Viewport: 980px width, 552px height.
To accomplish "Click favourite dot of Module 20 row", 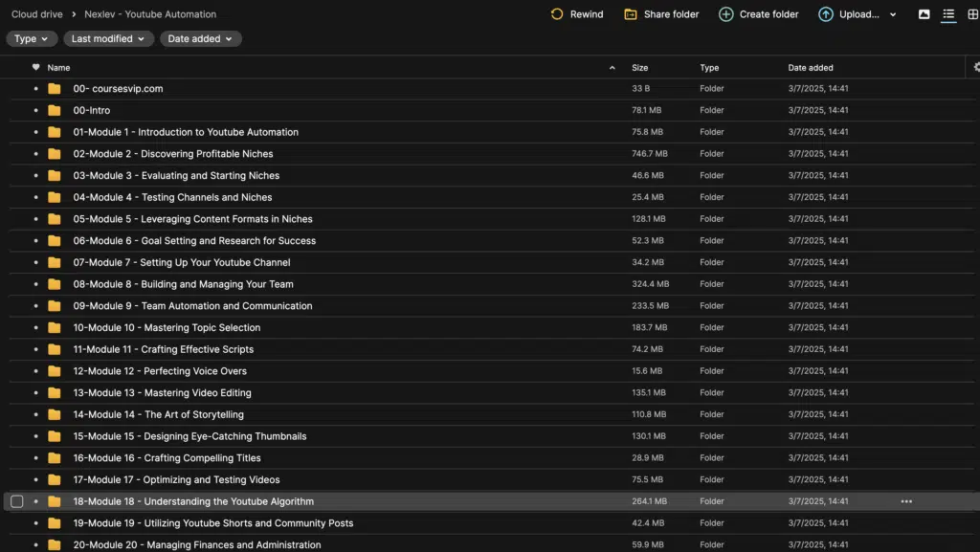I will (x=35, y=544).
